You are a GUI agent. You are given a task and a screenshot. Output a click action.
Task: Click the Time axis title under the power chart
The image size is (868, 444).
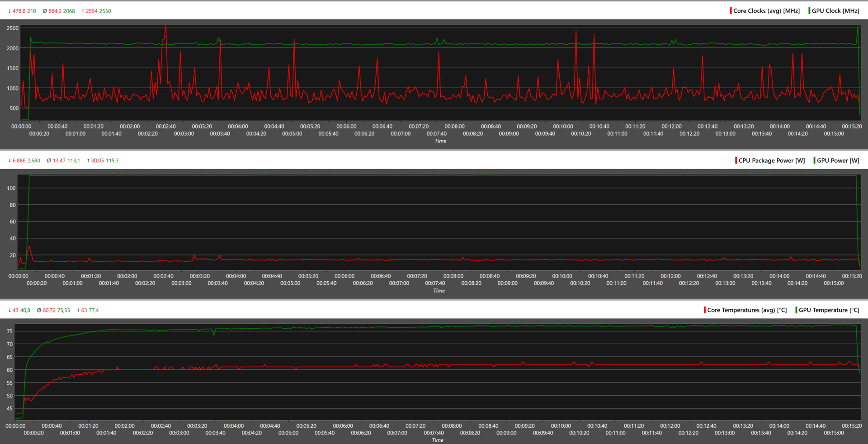click(x=439, y=291)
